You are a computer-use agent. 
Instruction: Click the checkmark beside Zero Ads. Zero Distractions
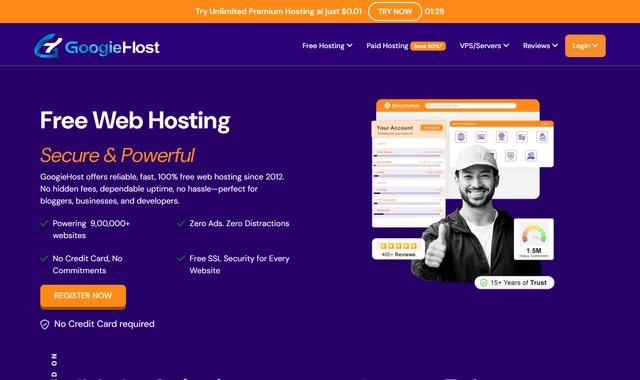181,223
